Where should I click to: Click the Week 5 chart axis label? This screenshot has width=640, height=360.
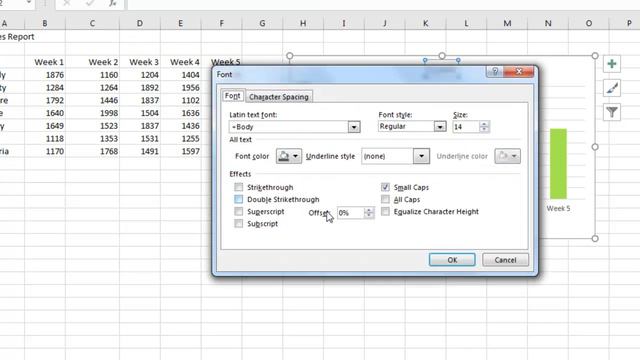[558, 209]
